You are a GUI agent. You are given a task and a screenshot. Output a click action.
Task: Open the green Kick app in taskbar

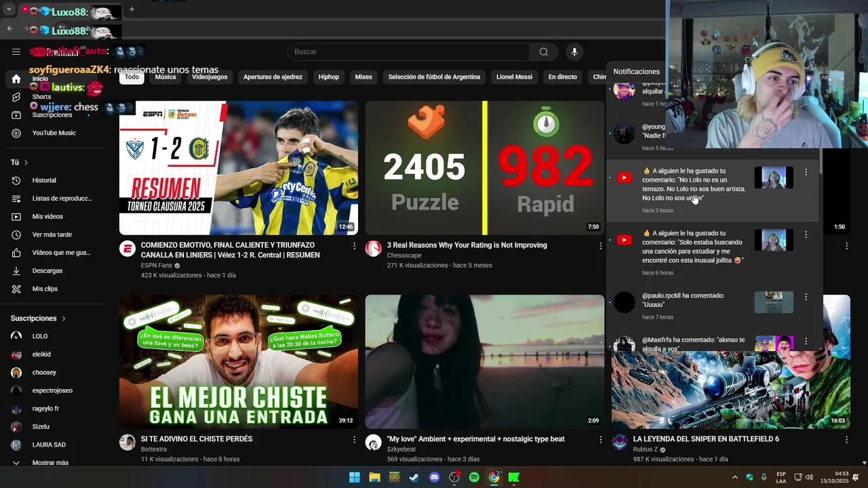(x=514, y=477)
